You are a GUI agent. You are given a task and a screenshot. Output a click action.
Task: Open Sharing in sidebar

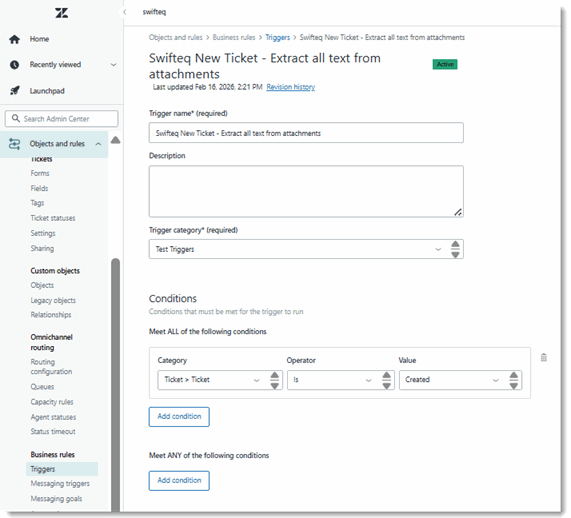(x=42, y=248)
